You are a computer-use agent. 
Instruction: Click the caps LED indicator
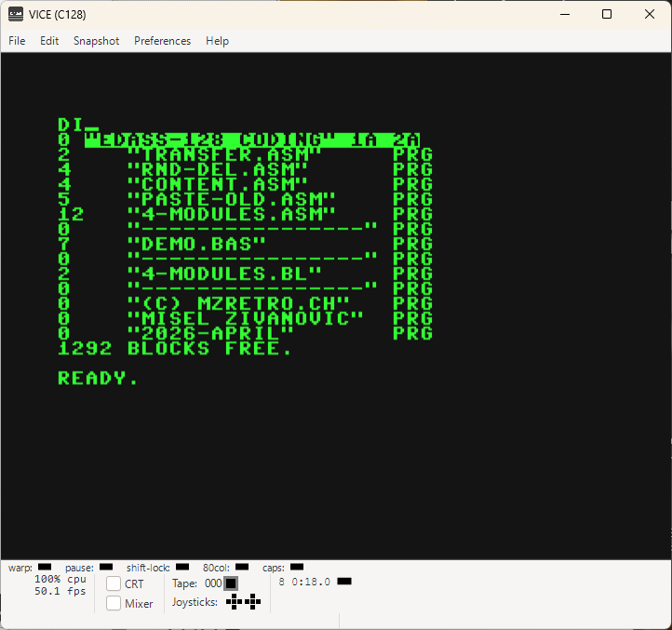pyautogui.click(x=297, y=567)
